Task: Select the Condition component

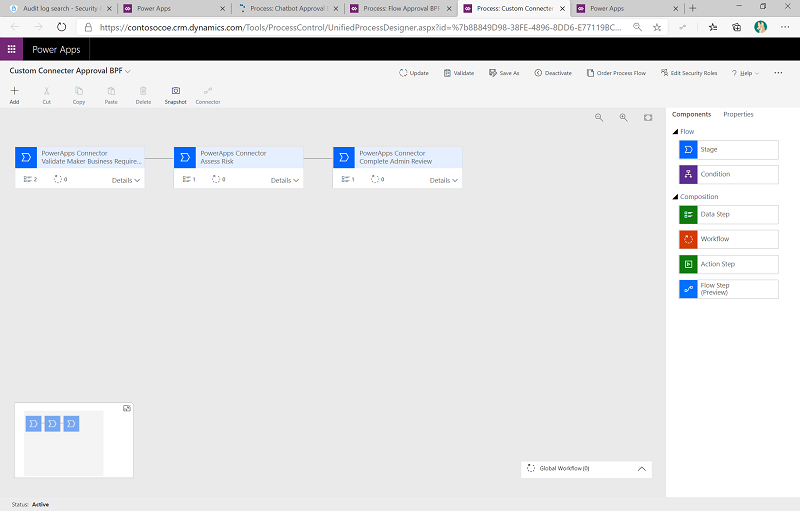Action: [729, 174]
